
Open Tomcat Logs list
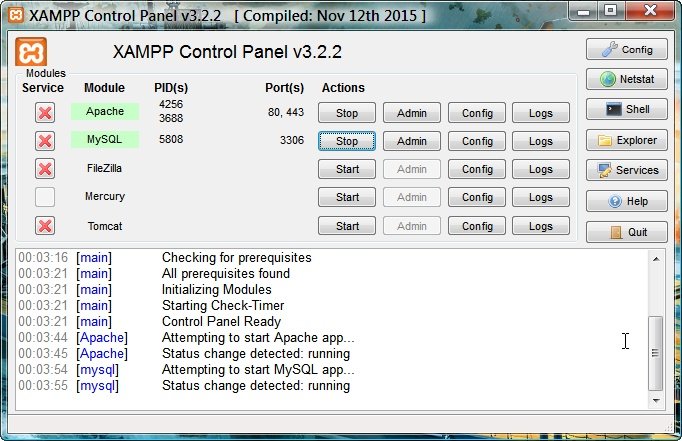[541, 226]
